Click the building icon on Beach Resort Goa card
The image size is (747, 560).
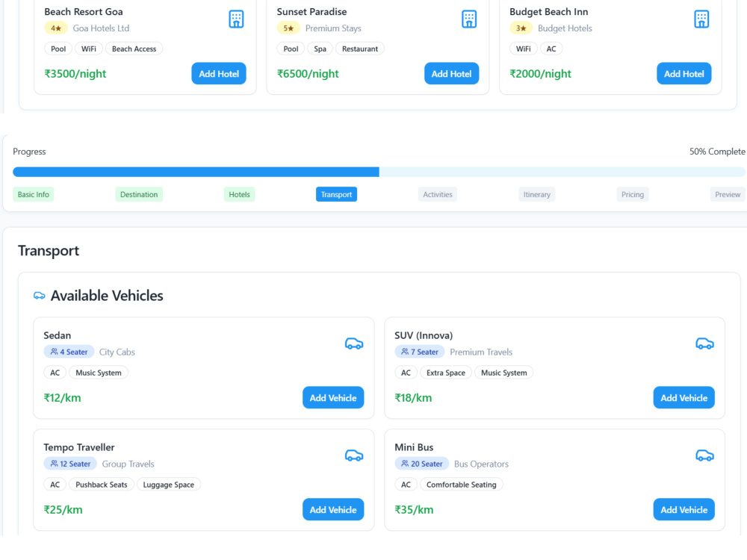pyautogui.click(x=236, y=19)
